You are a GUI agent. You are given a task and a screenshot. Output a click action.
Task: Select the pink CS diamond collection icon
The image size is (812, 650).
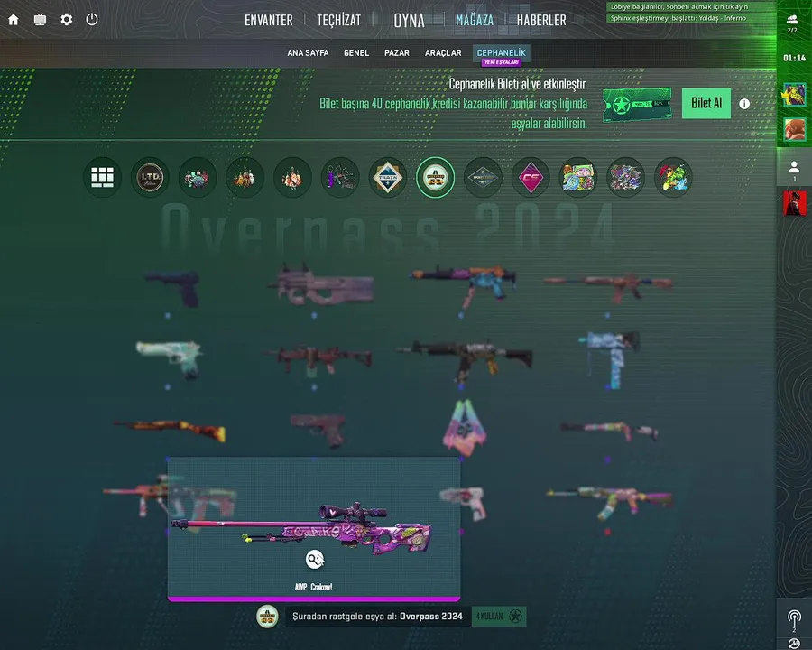(x=531, y=177)
